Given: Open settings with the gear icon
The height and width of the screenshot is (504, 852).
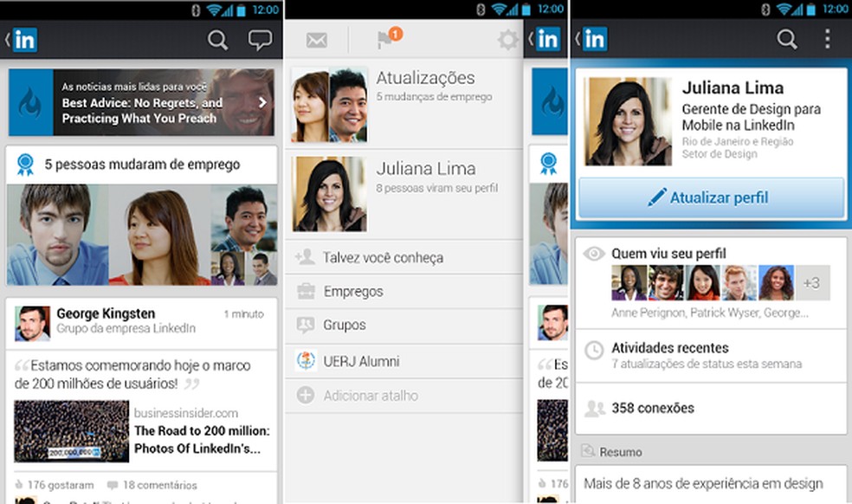Looking at the screenshot, I should pos(507,39).
